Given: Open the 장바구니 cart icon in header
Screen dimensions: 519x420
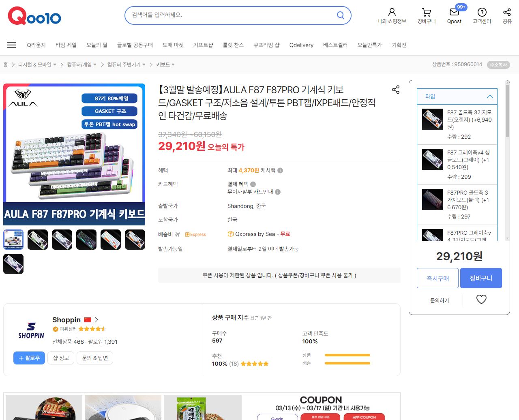Looking at the screenshot, I should [x=427, y=12].
